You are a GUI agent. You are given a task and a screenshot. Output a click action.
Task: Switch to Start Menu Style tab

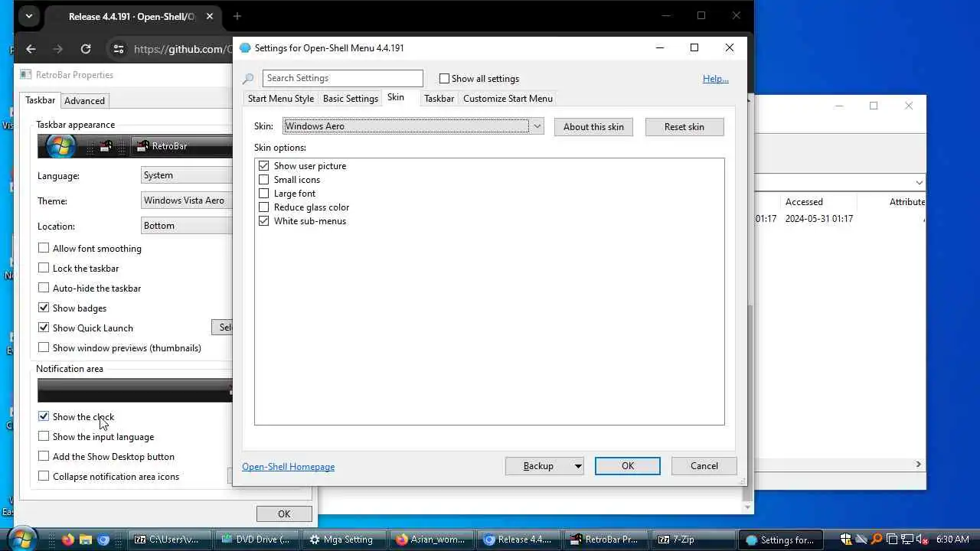(x=281, y=99)
